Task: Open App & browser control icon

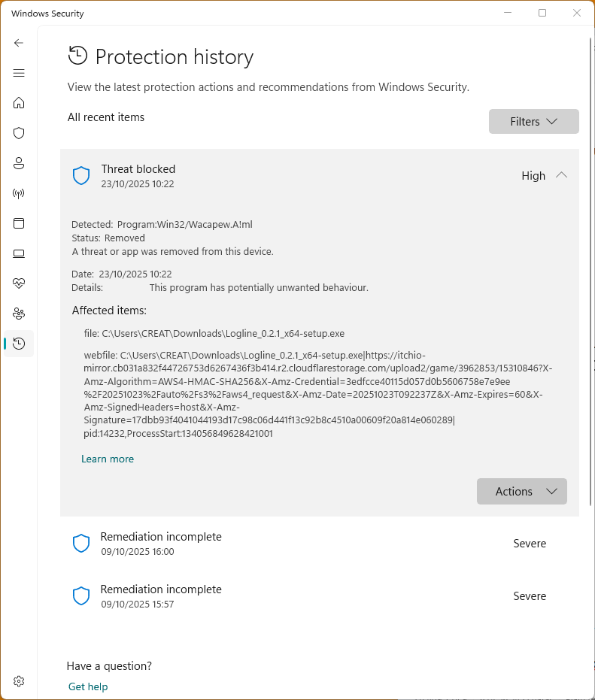Action: coord(19,223)
